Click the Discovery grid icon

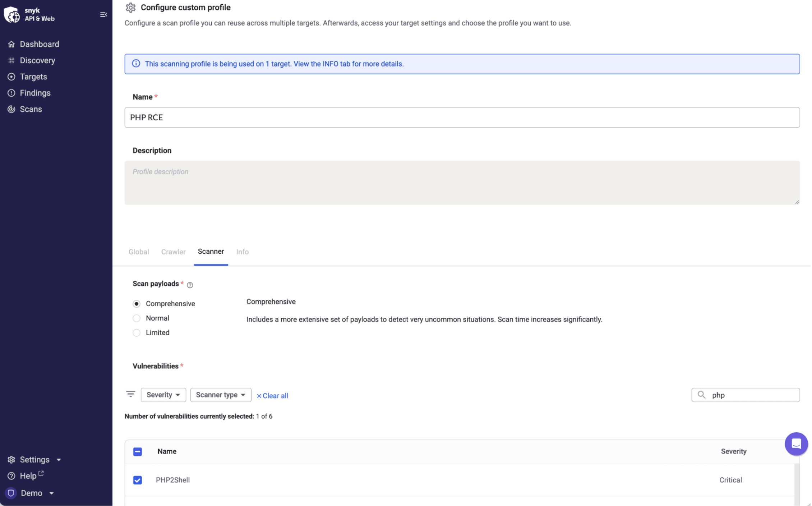coord(11,60)
